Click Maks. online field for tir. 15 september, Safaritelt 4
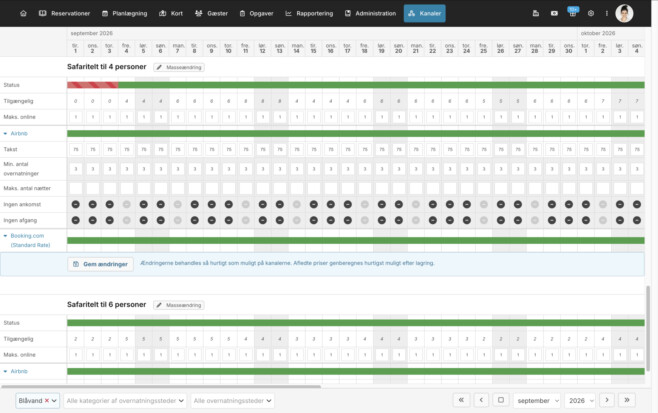This screenshot has width=658, height=413. click(313, 117)
